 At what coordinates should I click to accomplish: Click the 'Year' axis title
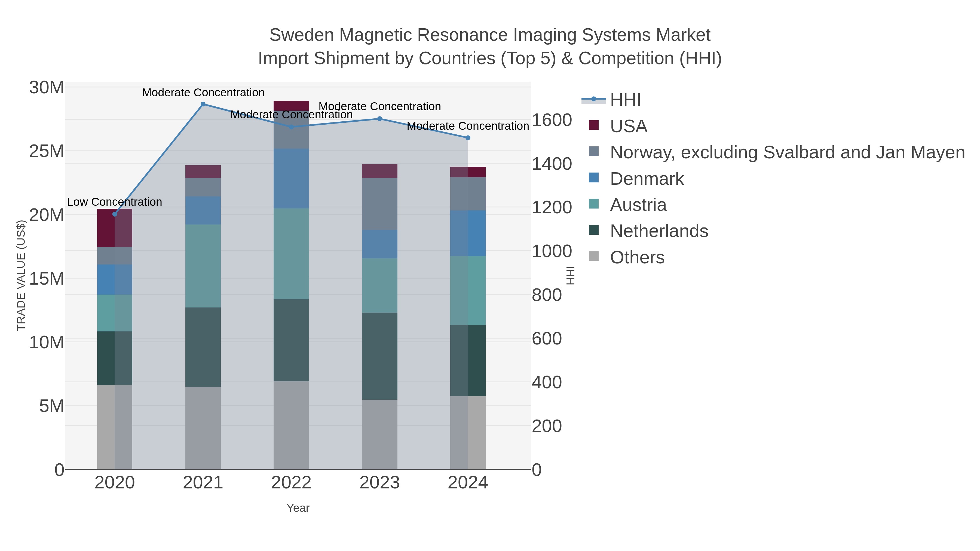tap(298, 508)
